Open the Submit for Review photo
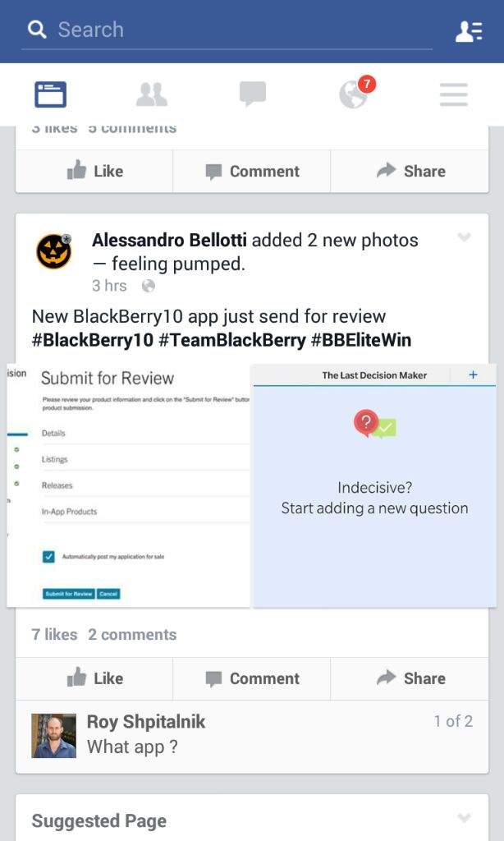Image resolution: width=504 pixels, height=841 pixels. coord(128,485)
